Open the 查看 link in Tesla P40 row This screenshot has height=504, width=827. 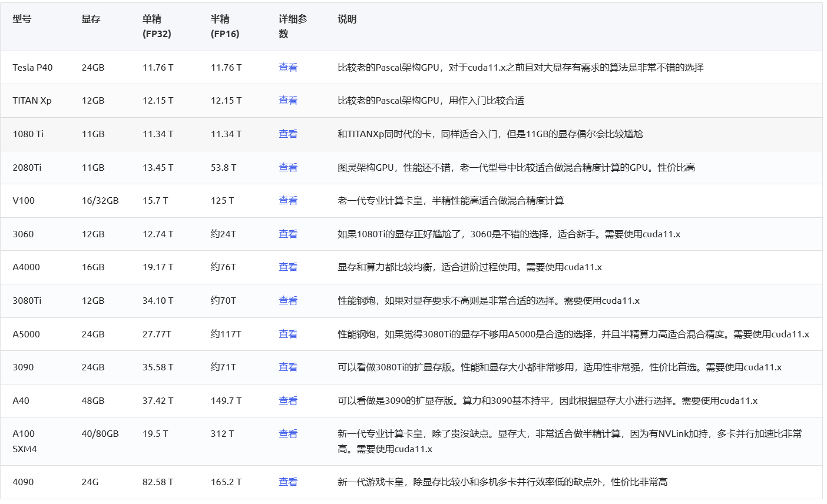click(x=288, y=68)
